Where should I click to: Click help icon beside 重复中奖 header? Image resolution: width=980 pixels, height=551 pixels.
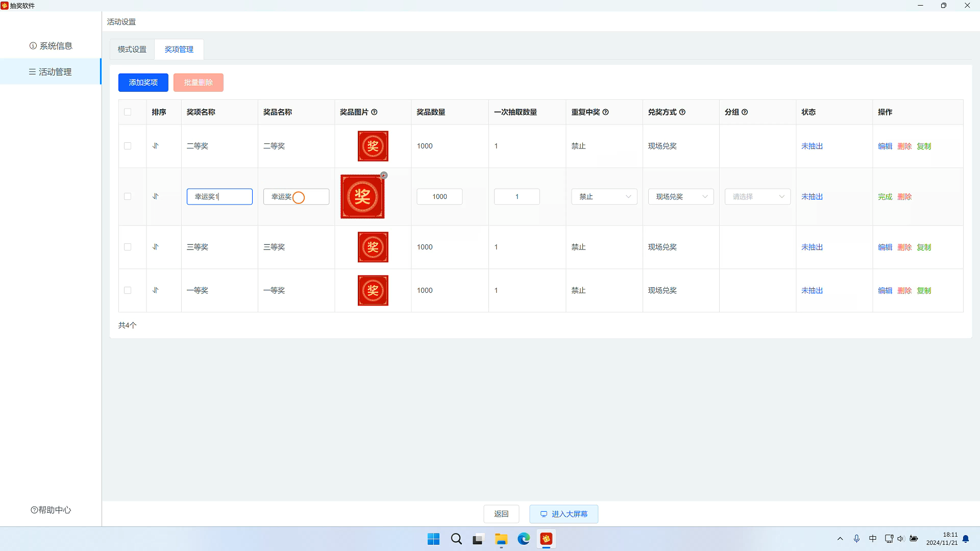click(x=605, y=112)
